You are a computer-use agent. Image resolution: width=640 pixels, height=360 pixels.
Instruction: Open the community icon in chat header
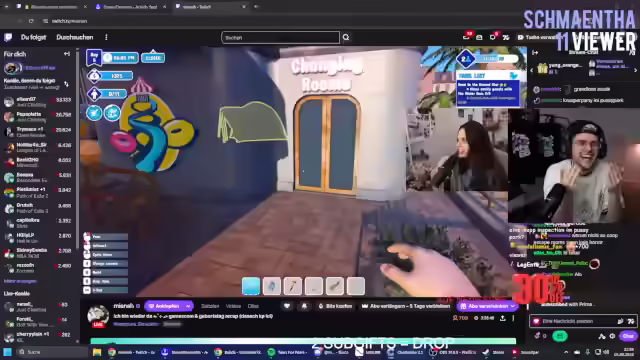click(x=631, y=53)
